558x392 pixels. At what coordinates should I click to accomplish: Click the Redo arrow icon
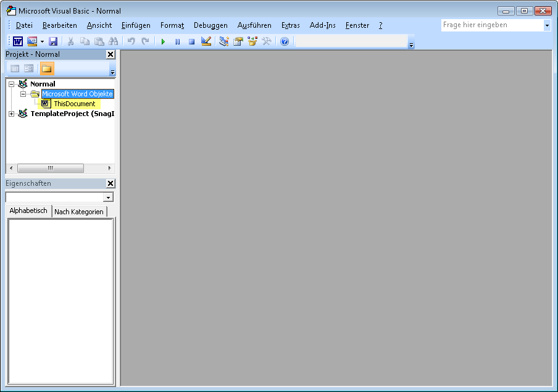point(145,41)
